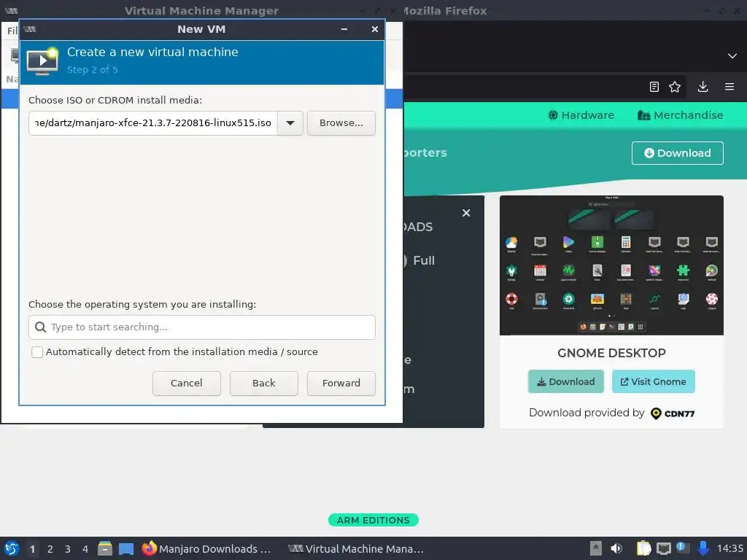The height and width of the screenshot is (560, 747).
Task: Click the CDN77 logo link
Action: coord(673,413)
